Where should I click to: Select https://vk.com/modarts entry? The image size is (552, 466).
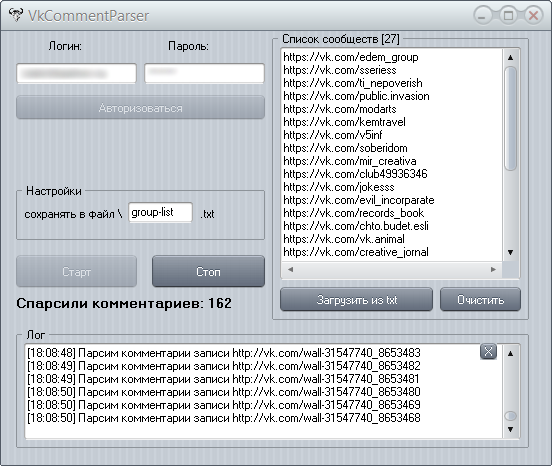coord(340,109)
